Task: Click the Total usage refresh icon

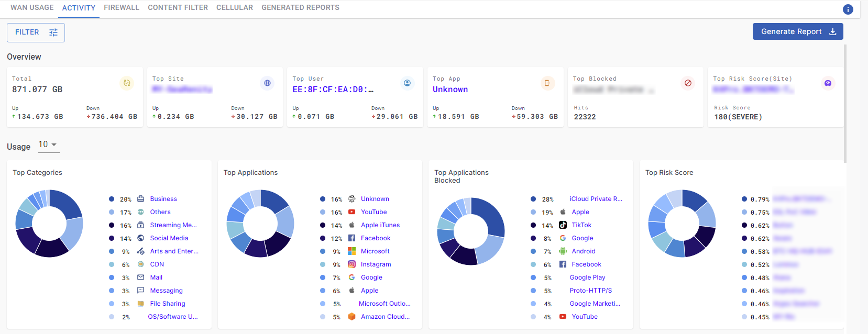Action: 127,83
